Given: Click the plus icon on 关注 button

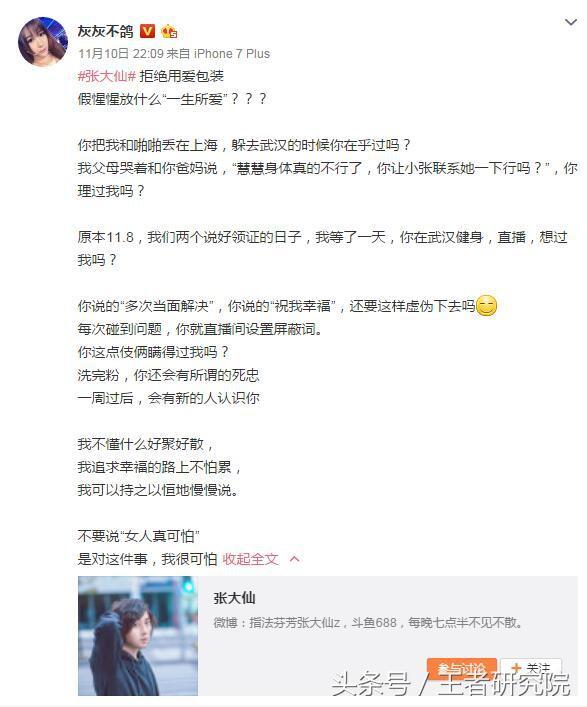Looking at the screenshot, I should pos(517,668).
